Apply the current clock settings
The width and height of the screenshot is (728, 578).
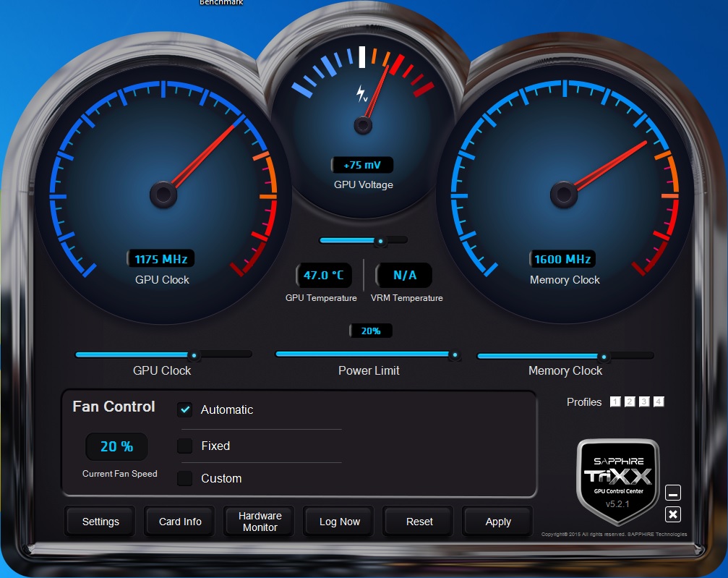497,522
